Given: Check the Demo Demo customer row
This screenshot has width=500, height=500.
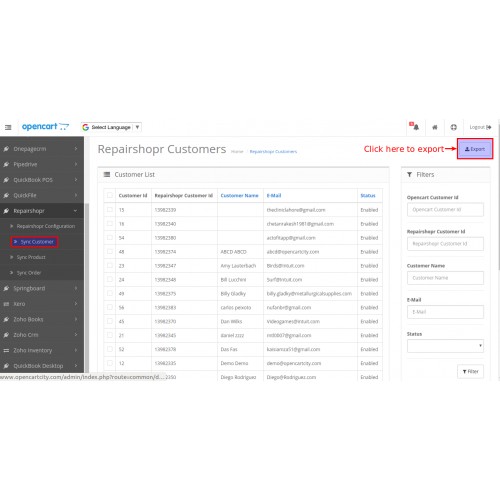Looking at the screenshot, I should (110, 363).
